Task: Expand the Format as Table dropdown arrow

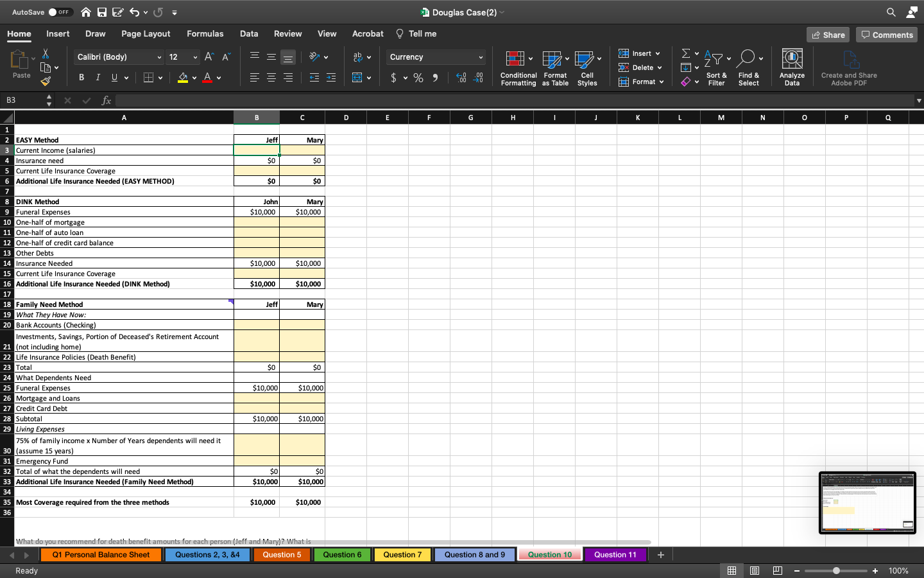Action: pos(567,59)
